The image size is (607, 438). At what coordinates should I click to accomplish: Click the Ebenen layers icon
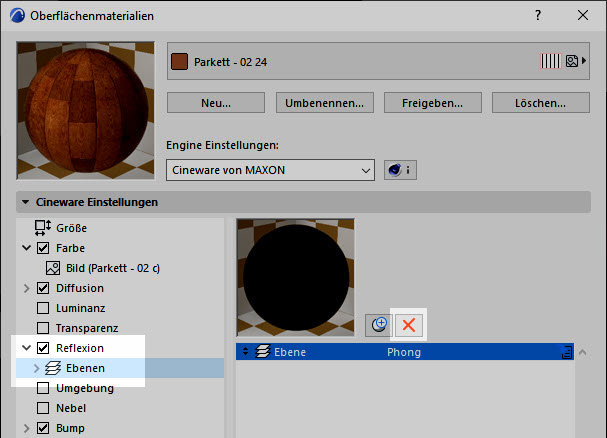53,368
